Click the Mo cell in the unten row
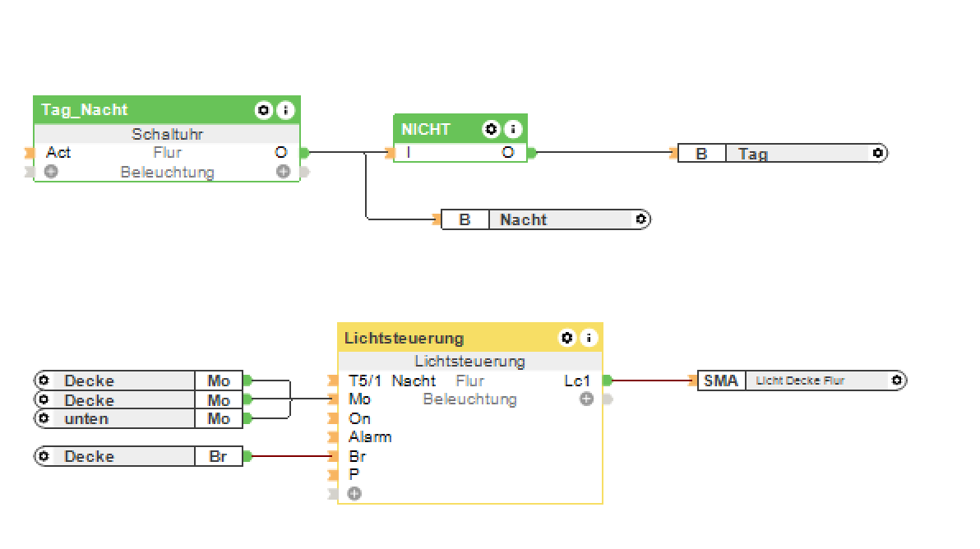 tap(219, 418)
